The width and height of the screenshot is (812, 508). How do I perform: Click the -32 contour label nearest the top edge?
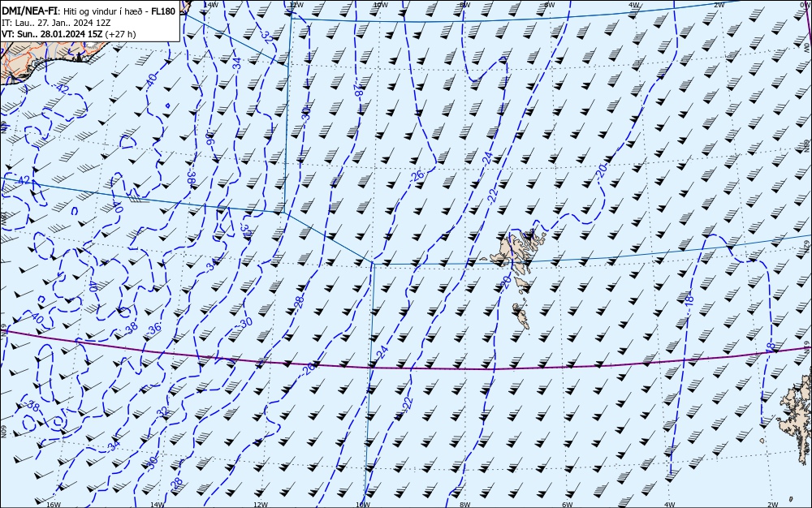(266, 36)
